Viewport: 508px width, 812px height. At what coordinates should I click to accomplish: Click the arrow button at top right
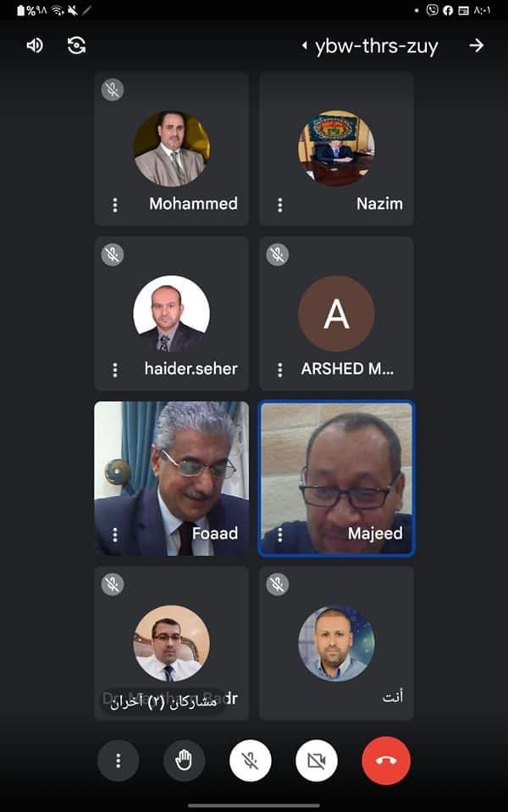[x=477, y=46]
